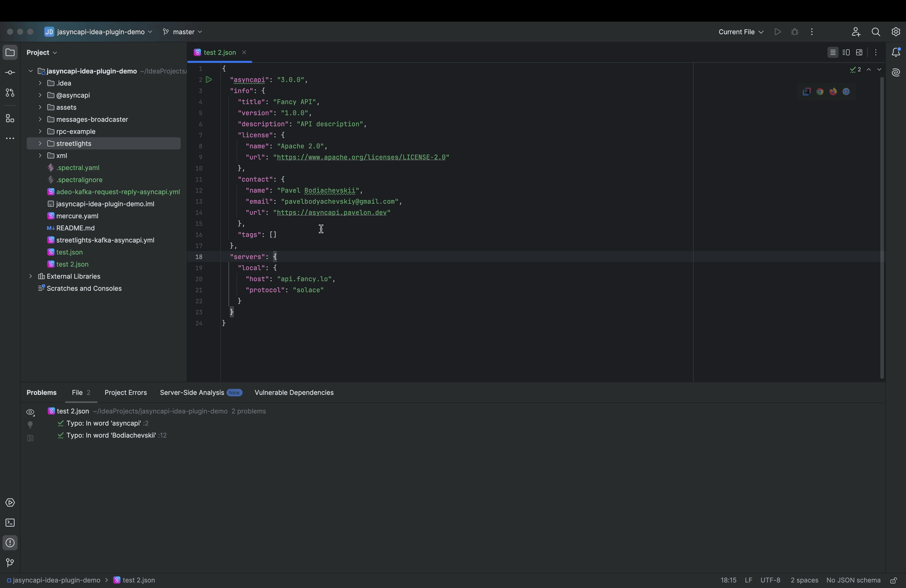Image resolution: width=906 pixels, height=588 pixels.
Task: Click the 18:15 cursor position widget
Action: (728, 580)
